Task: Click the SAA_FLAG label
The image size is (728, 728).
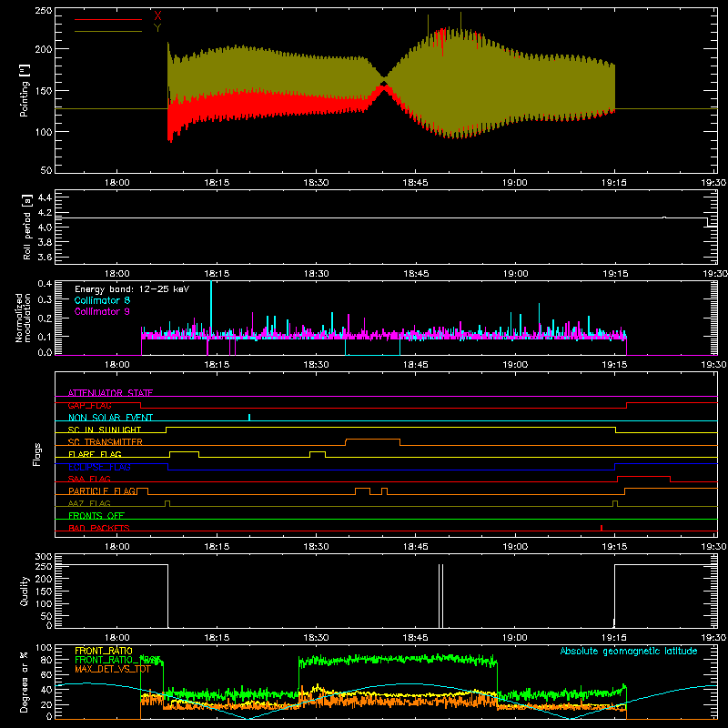Action: point(89,479)
